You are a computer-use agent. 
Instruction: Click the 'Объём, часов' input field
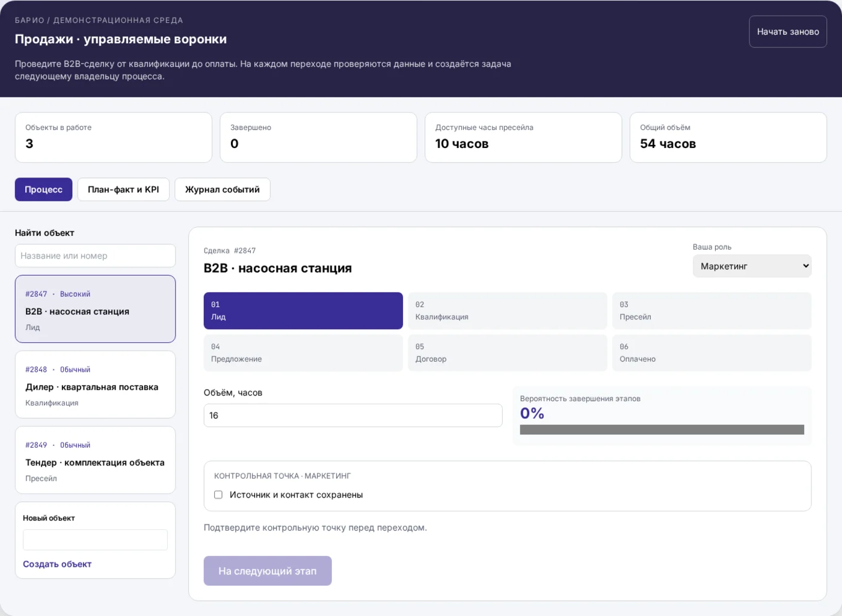[353, 416]
